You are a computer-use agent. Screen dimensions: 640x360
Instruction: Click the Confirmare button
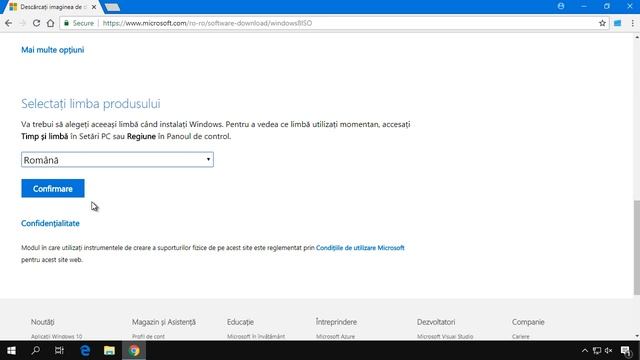click(x=53, y=188)
